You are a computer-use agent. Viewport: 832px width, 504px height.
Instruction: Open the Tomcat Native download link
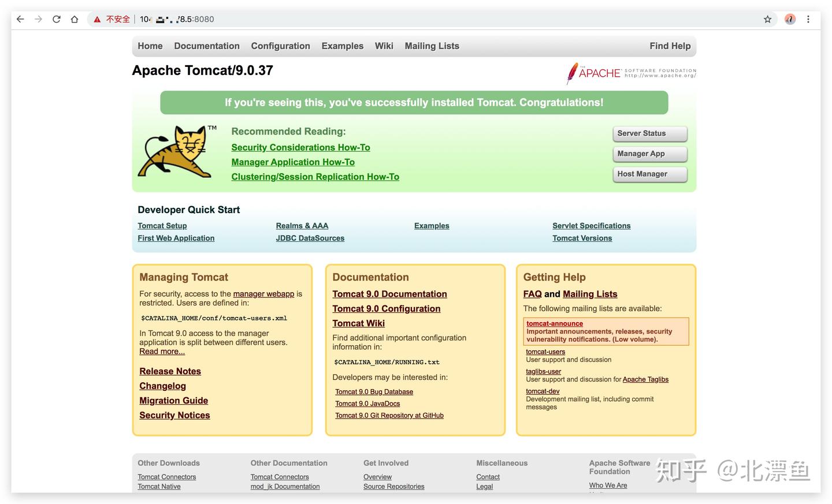pos(159,487)
